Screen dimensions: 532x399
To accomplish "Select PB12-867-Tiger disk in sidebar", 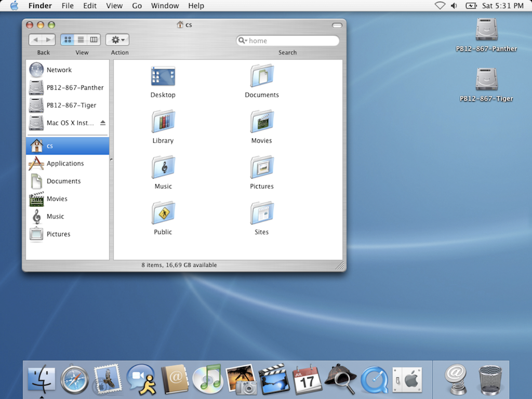I will coord(68,105).
